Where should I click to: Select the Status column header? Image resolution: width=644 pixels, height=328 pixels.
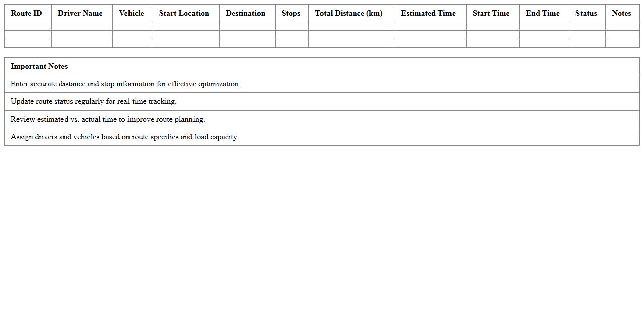click(586, 13)
